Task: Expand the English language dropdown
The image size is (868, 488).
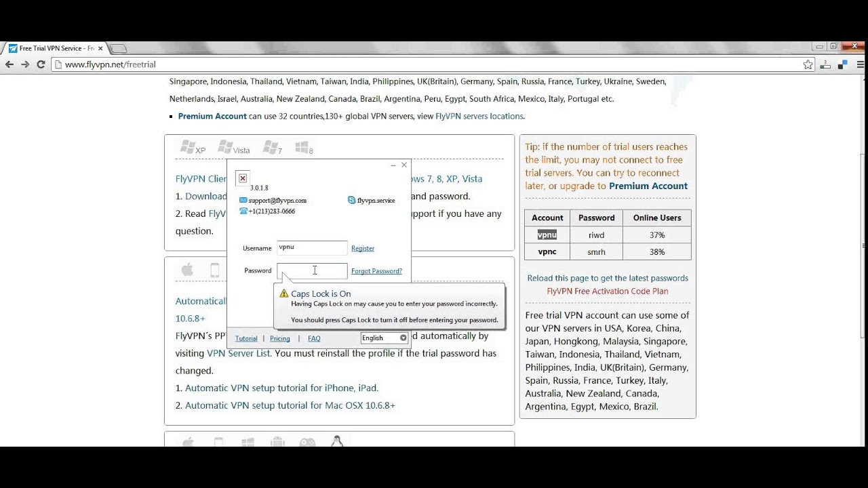Action: click(384, 338)
